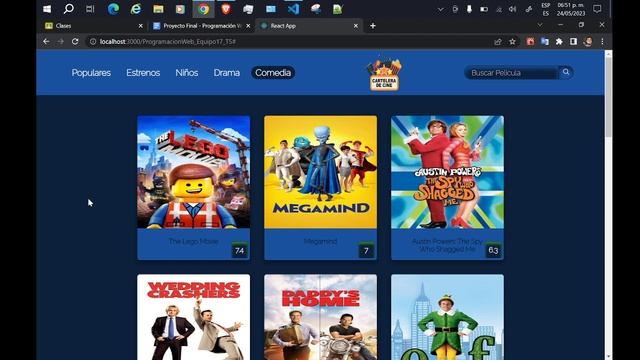Switch to Google Chrome in the taskbar
Image resolution: width=640 pixels, height=360 pixels.
pos(203,9)
